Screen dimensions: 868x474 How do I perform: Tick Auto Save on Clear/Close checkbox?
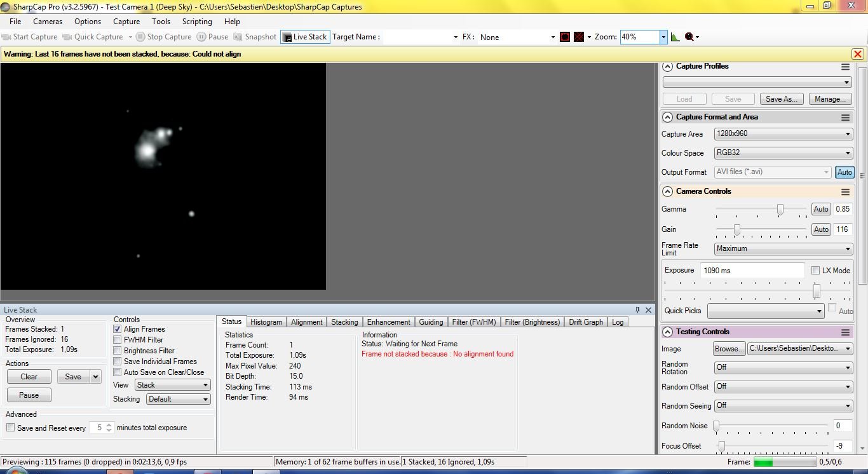point(118,372)
